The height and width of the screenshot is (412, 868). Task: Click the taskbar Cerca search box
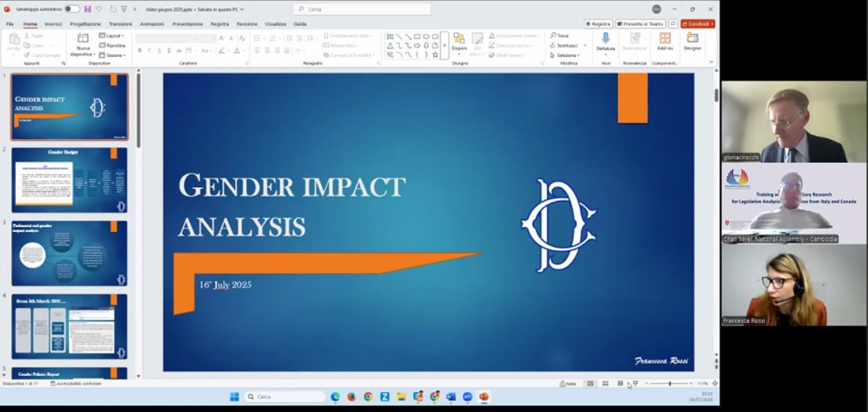(284, 397)
